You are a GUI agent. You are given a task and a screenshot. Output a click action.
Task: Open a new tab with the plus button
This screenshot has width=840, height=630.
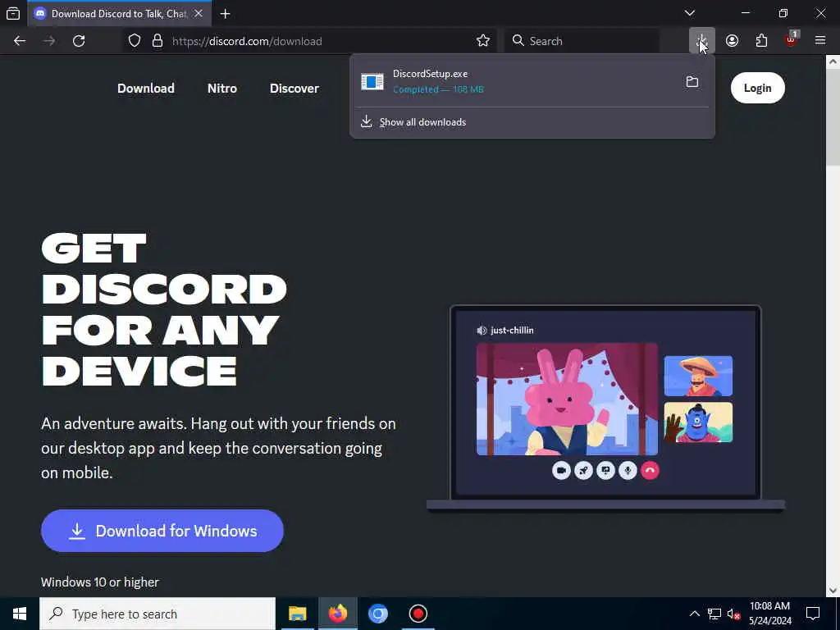point(225,14)
